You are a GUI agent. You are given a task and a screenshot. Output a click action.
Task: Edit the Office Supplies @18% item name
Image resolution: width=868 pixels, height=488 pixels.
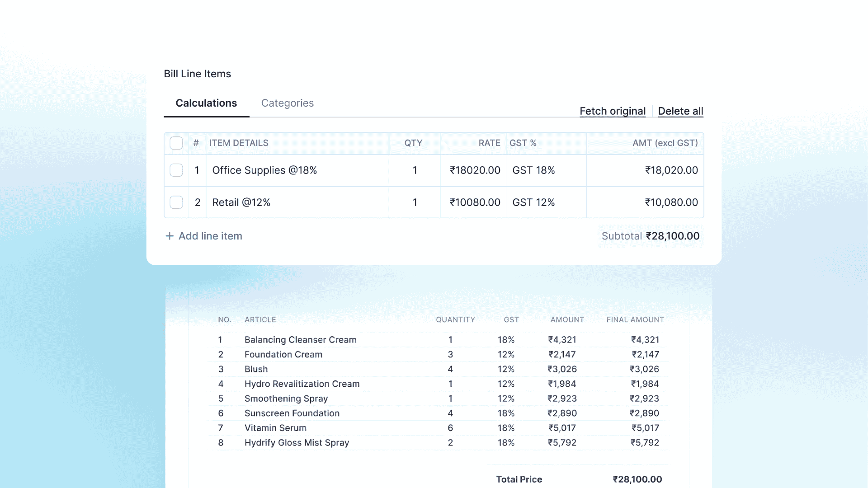pyautogui.click(x=264, y=170)
